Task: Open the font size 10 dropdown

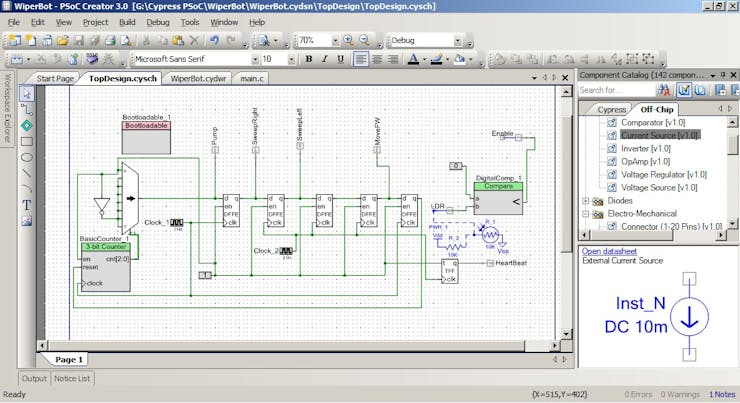Action: (291, 59)
